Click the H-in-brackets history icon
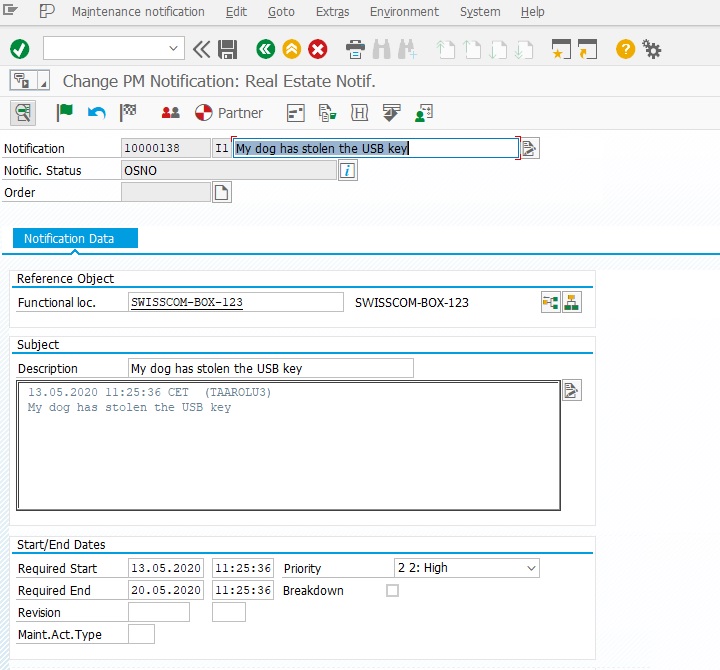 click(x=359, y=113)
